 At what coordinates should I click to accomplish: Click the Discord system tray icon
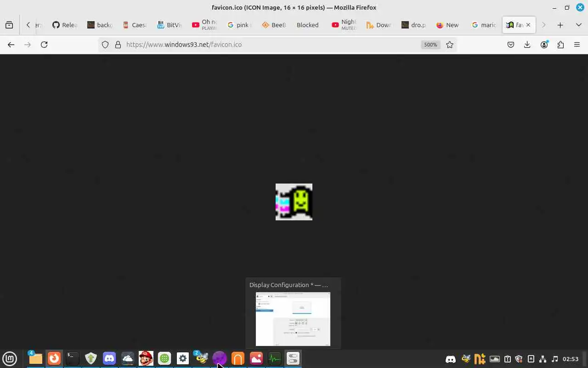[x=451, y=359]
